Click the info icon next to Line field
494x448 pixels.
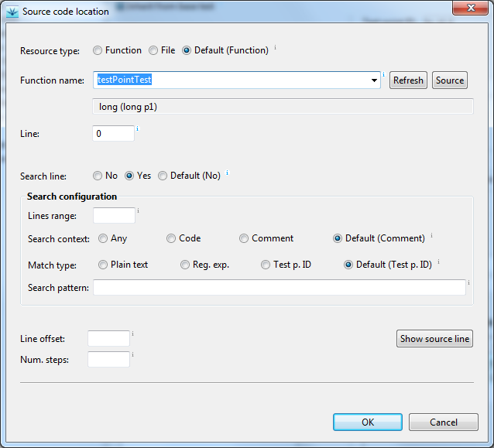pyautogui.click(x=137, y=128)
